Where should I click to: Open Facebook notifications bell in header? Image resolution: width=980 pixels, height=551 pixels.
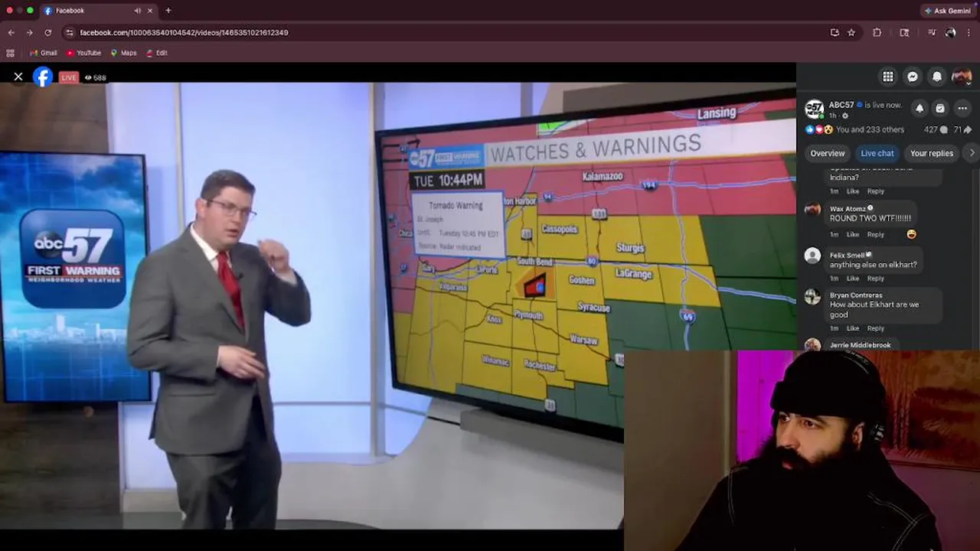(x=937, y=77)
